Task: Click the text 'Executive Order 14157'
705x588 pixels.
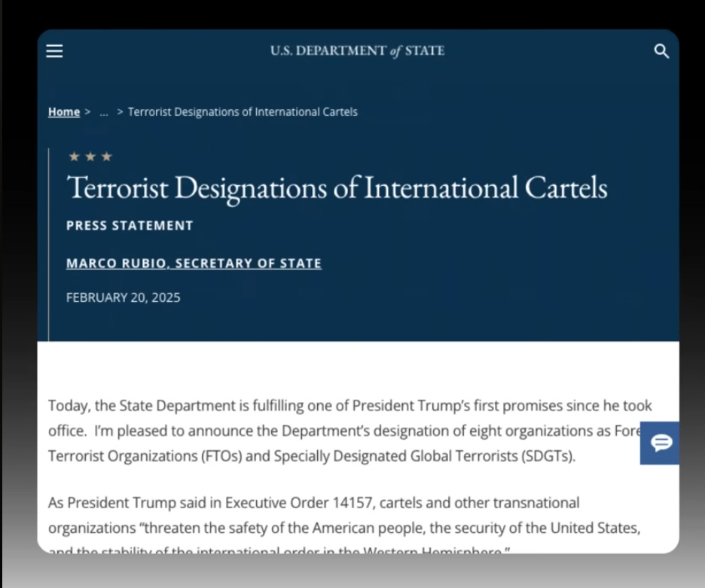Action: tap(300, 503)
